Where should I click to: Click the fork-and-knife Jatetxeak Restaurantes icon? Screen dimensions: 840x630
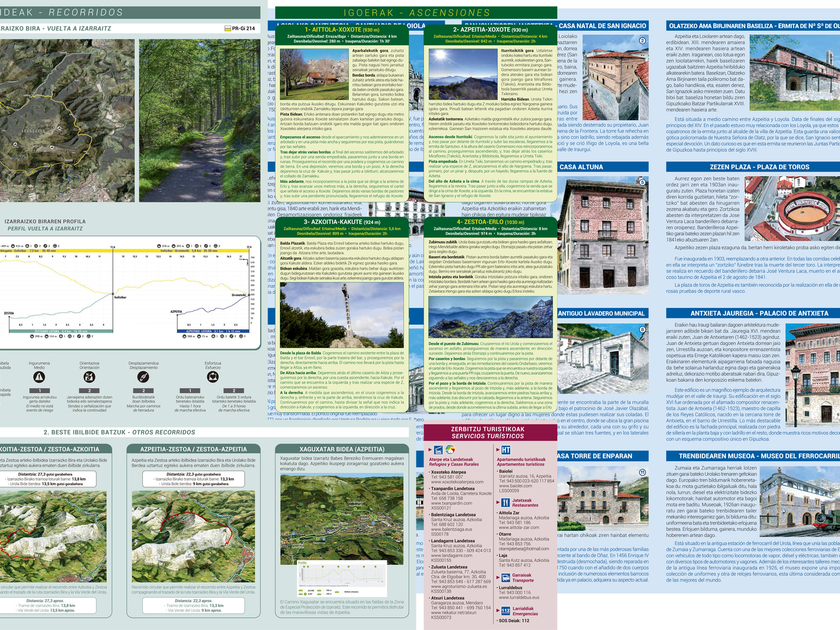pyautogui.click(x=506, y=502)
